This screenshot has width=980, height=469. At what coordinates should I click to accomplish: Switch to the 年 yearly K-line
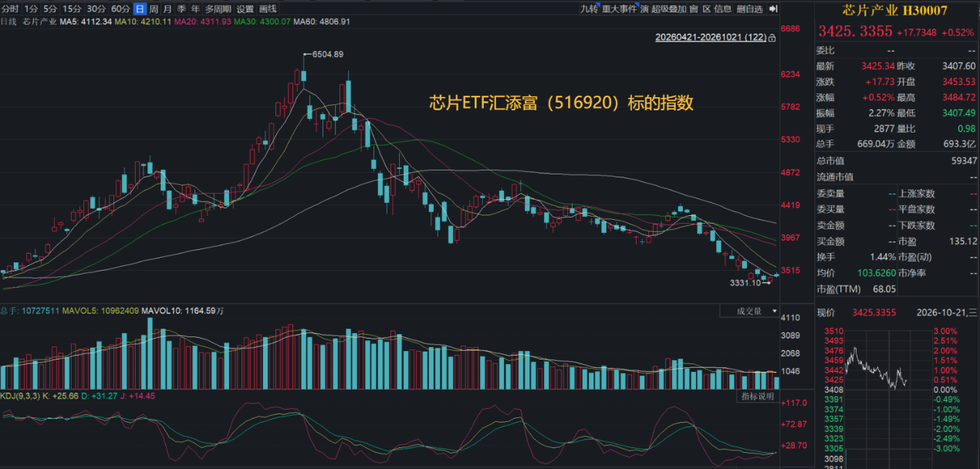194,9
